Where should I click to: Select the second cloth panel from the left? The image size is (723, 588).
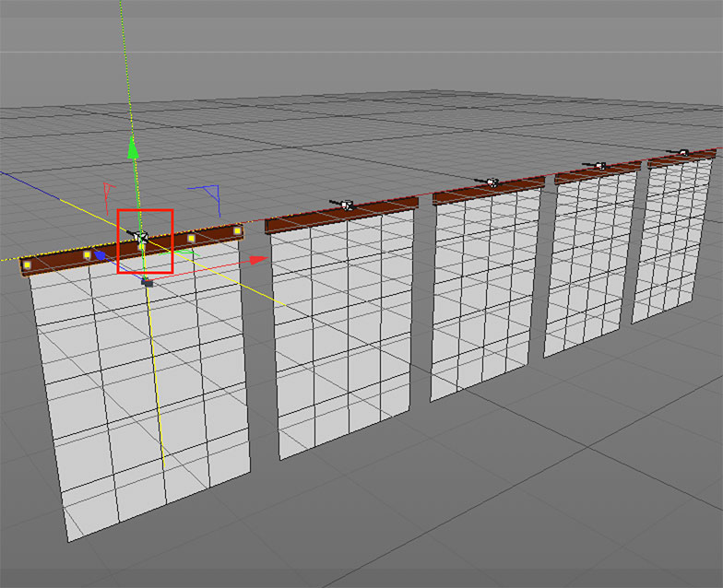(x=343, y=334)
